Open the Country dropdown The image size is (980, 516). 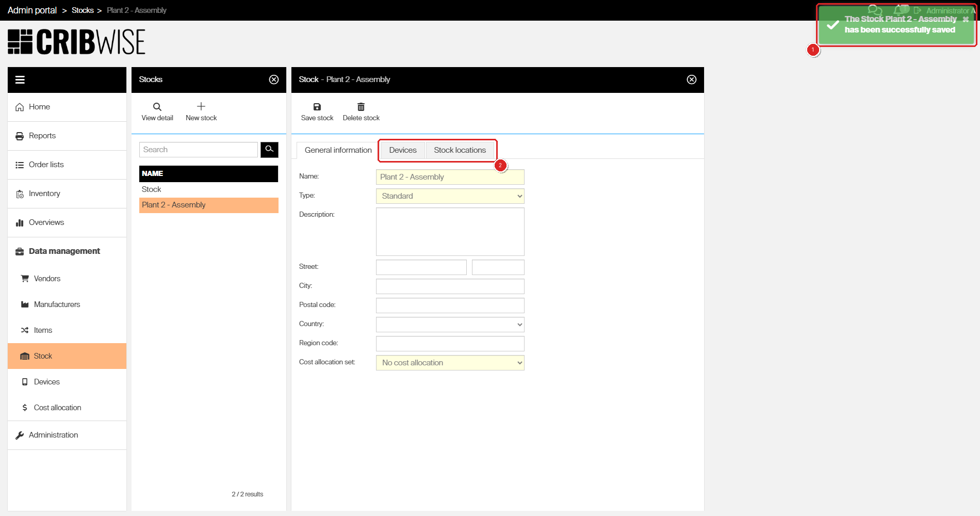[450, 325]
